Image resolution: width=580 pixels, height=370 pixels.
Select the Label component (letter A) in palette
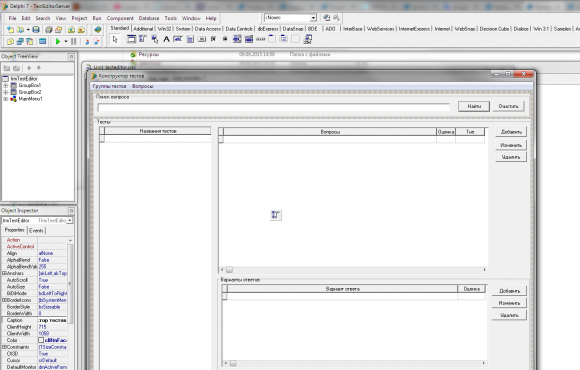tap(166, 39)
